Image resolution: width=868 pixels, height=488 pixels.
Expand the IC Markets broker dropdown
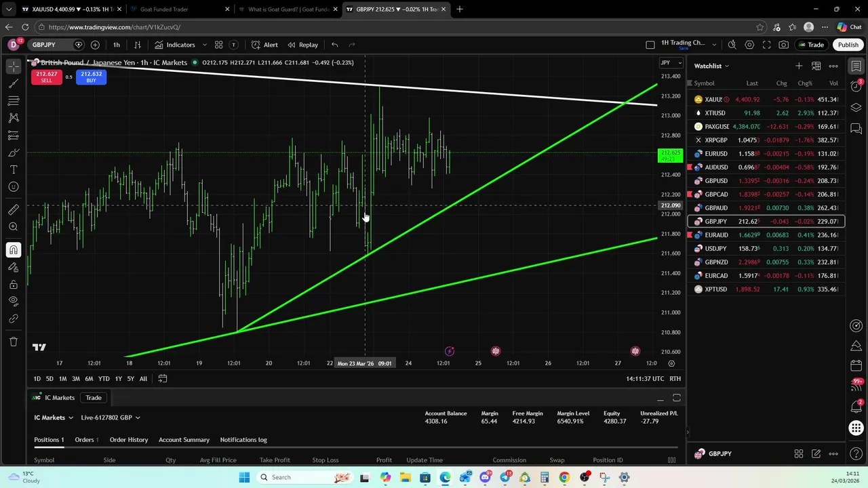[54, 418]
